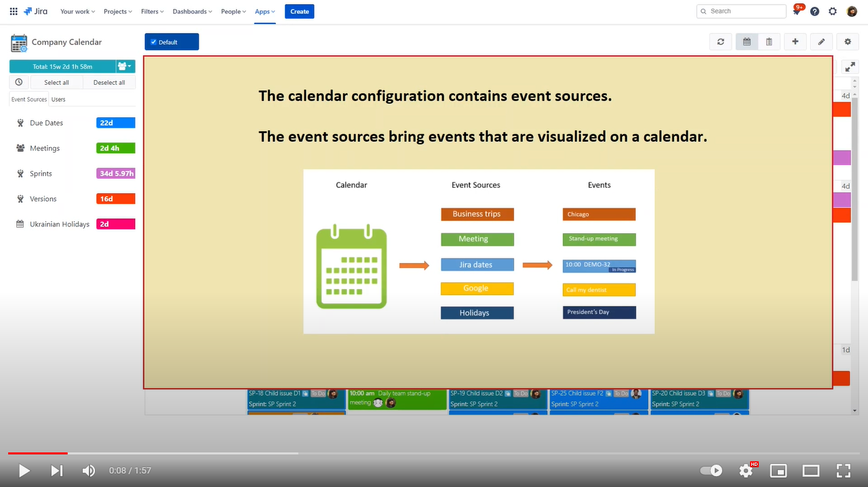This screenshot has height=487, width=868.
Task: Click the Jira apps grid icon
Action: click(13, 11)
